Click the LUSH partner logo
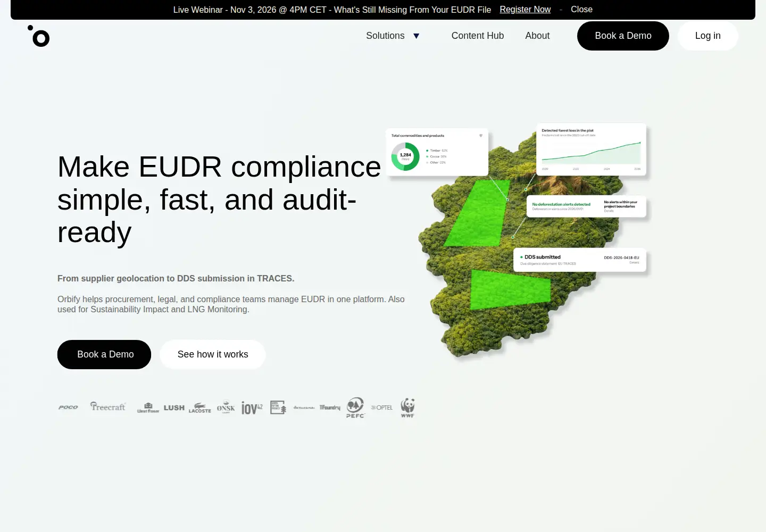This screenshot has height=532, width=766. click(174, 408)
